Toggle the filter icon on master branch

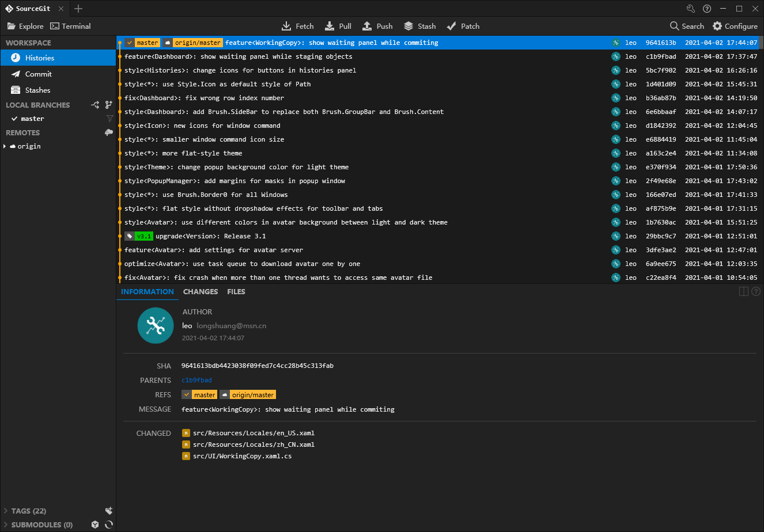(109, 119)
